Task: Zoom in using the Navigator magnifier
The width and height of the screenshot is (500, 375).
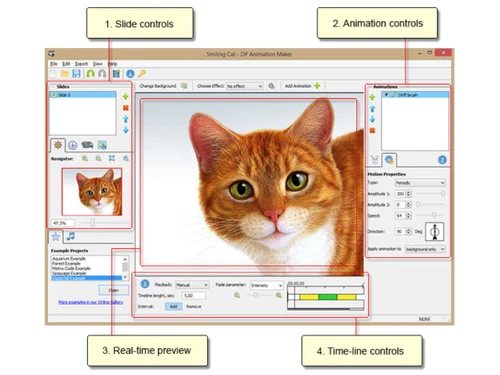Action: tap(85, 159)
